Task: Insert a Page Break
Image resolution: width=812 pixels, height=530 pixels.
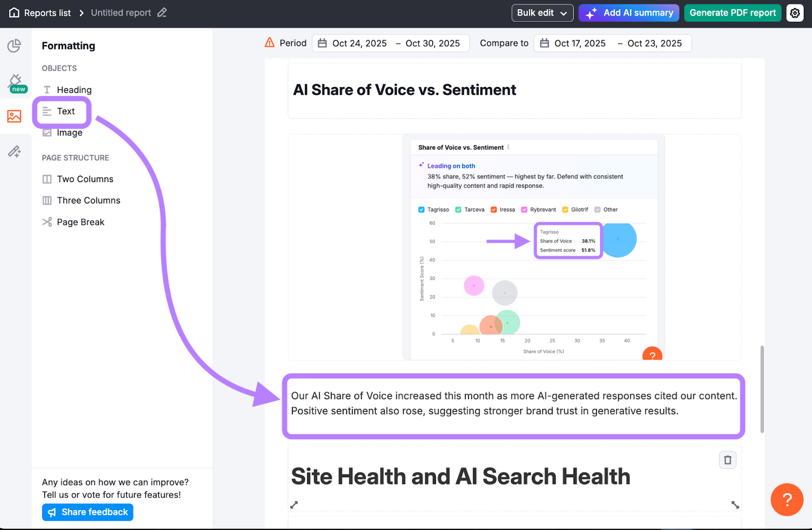Action: click(x=80, y=222)
